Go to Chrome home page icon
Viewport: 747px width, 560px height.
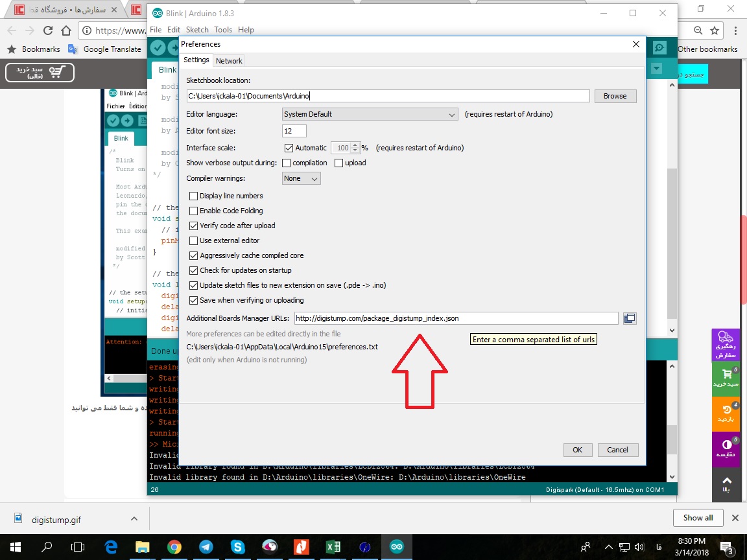[x=66, y=30]
